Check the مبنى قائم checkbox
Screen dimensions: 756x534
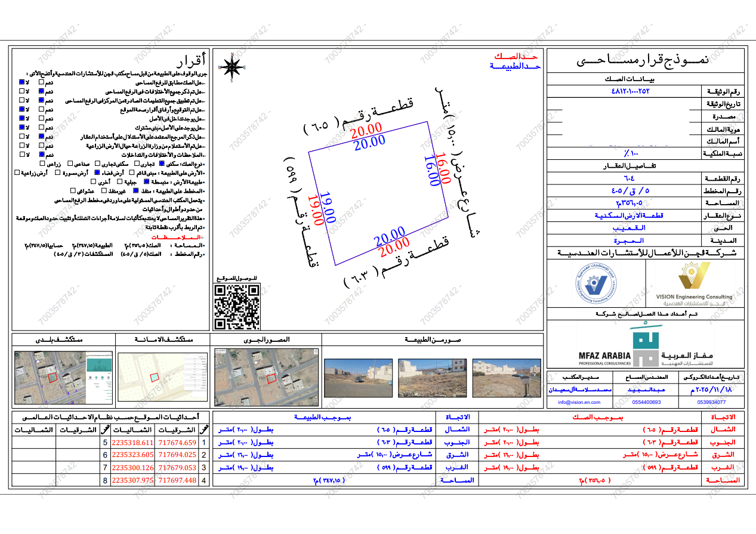point(131,172)
